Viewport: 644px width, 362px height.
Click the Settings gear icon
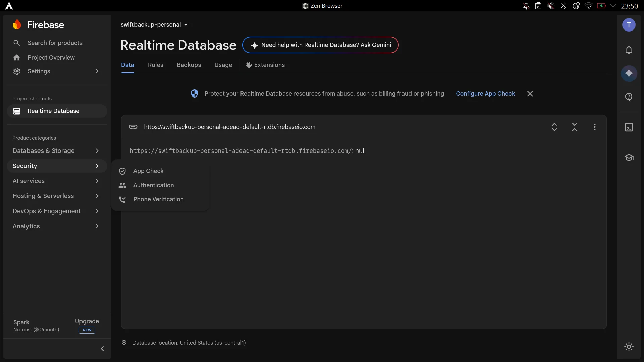17,71
